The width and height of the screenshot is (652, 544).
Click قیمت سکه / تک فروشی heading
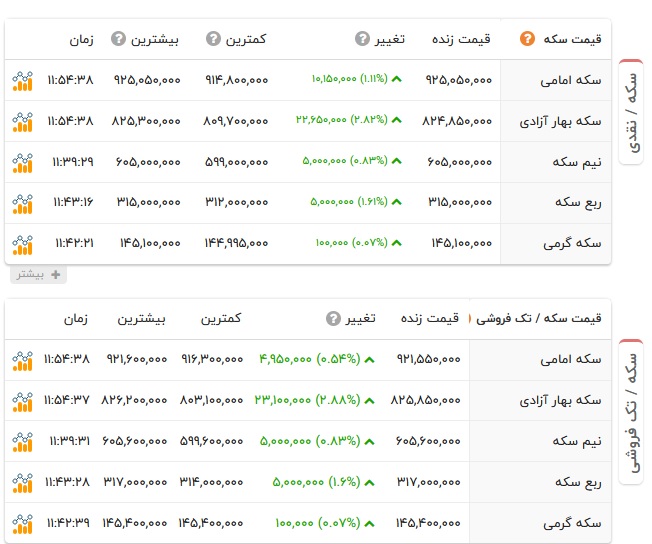538,319
